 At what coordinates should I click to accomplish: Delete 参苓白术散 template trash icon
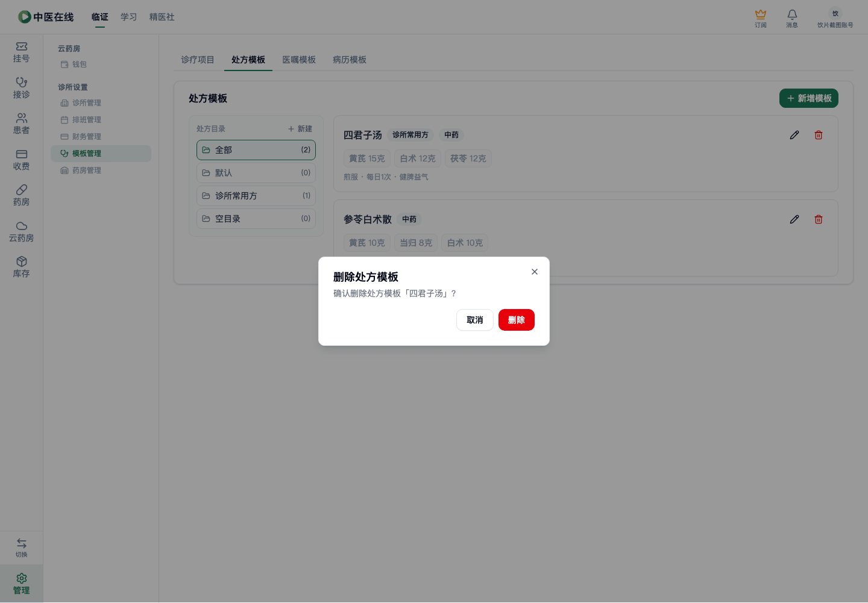coord(819,219)
